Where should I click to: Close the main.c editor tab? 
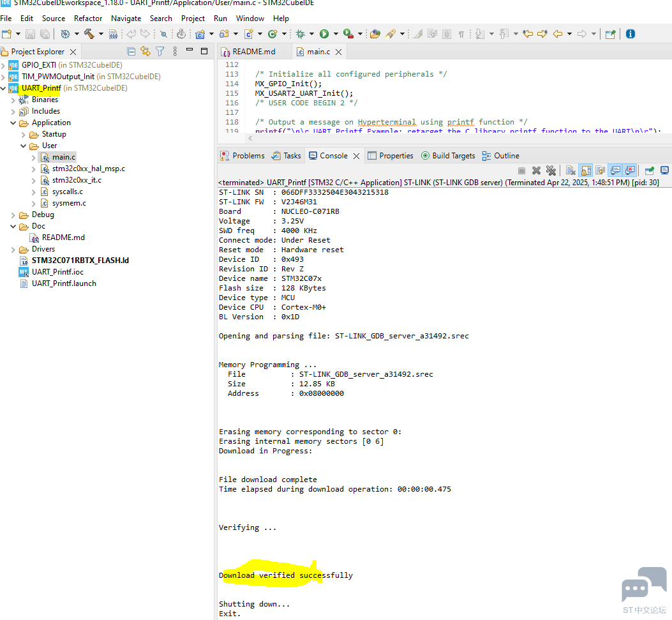pos(339,52)
